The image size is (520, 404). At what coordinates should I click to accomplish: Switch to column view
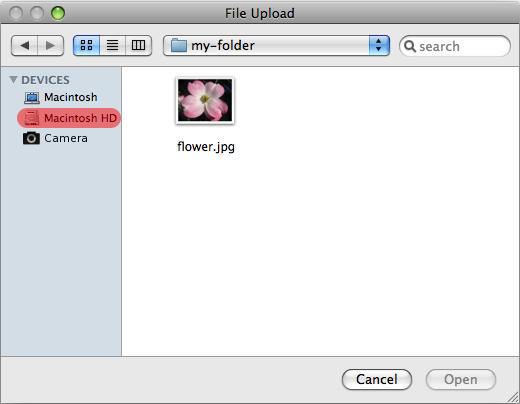(x=138, y=45)
